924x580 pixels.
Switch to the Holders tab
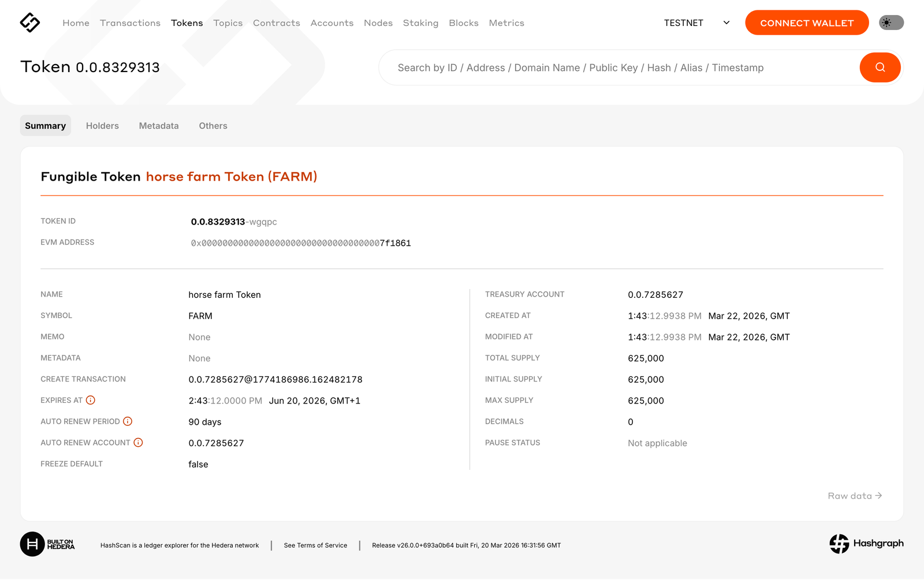pos(102,126)
